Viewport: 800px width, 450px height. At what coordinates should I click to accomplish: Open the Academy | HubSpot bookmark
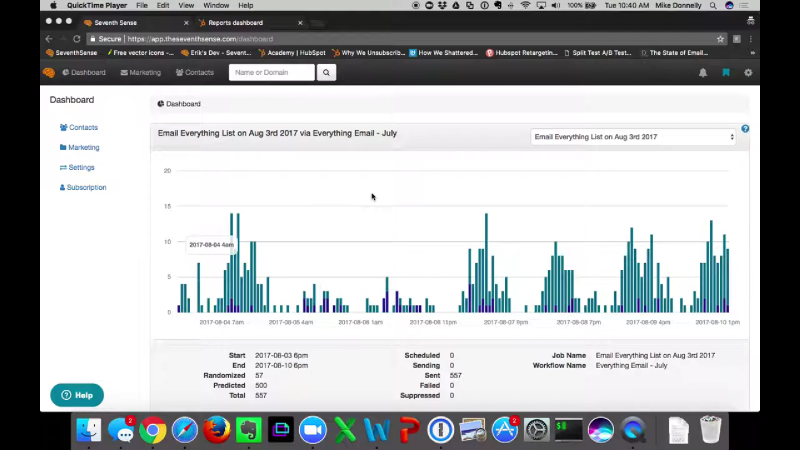(x=295, y=53)
